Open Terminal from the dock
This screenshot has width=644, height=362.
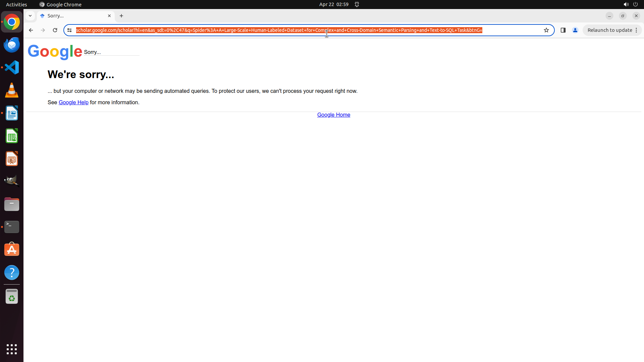12,227
